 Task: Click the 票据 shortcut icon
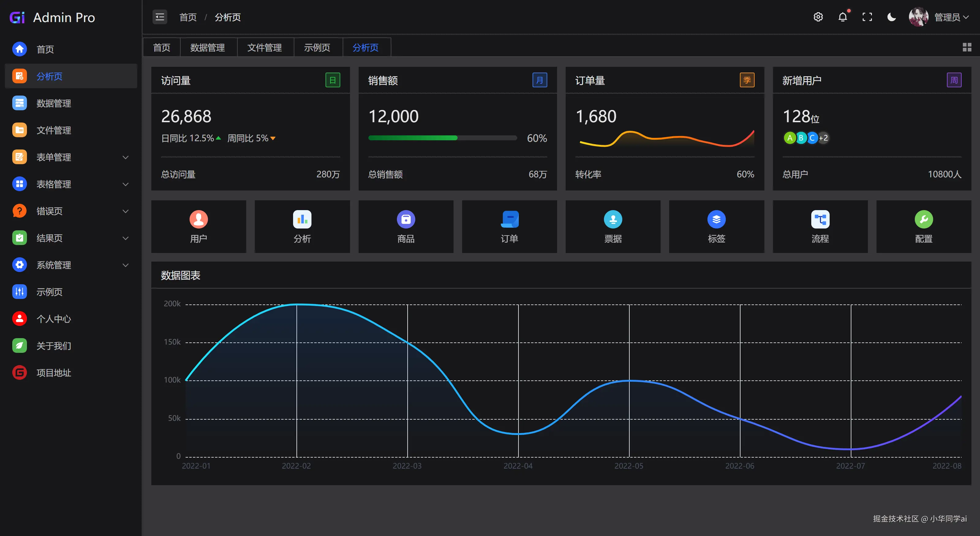(x=613, y=219)
